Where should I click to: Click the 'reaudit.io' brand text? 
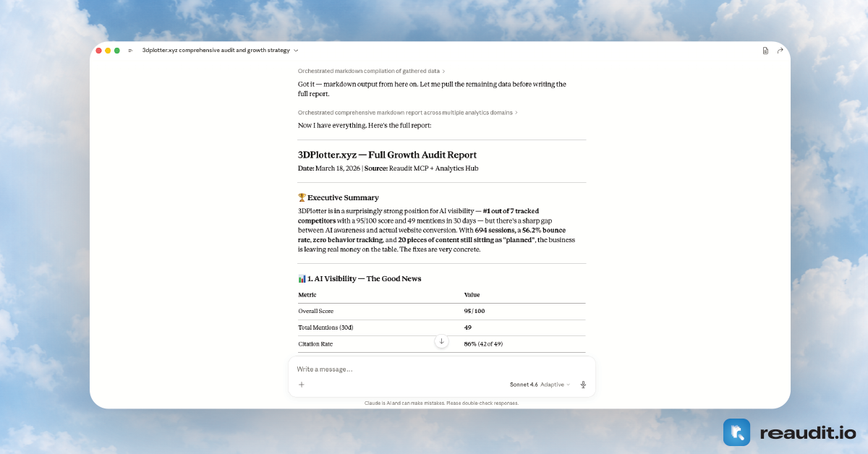pos(808,433)
